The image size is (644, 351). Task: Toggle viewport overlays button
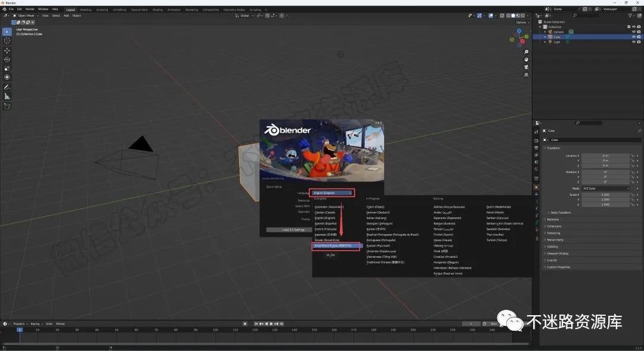[x=491, y=16]
